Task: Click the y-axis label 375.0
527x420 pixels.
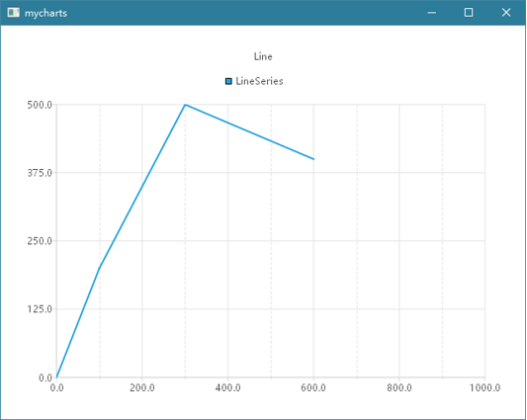Action: pos(40,173)
